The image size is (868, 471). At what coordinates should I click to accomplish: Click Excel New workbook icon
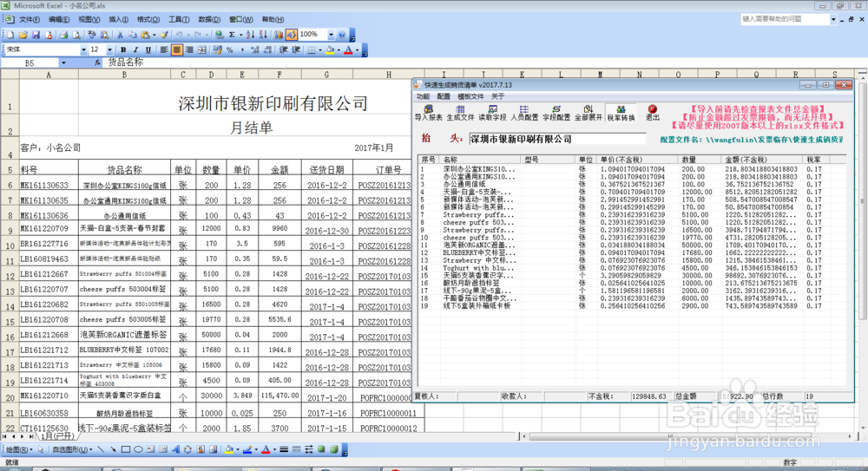point(10,35)
